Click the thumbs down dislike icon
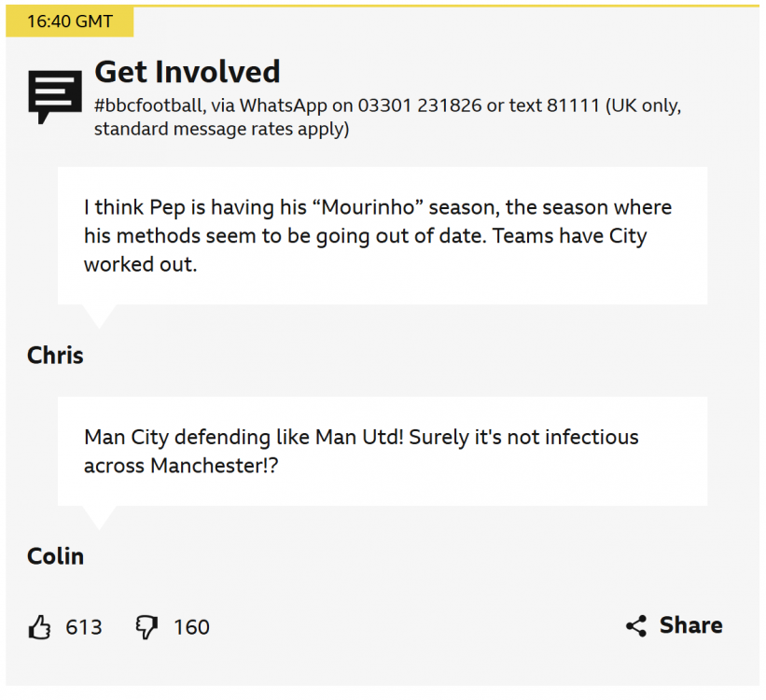Image resolution: width=766 pixels, height=700 pixels. coord(146,627)
